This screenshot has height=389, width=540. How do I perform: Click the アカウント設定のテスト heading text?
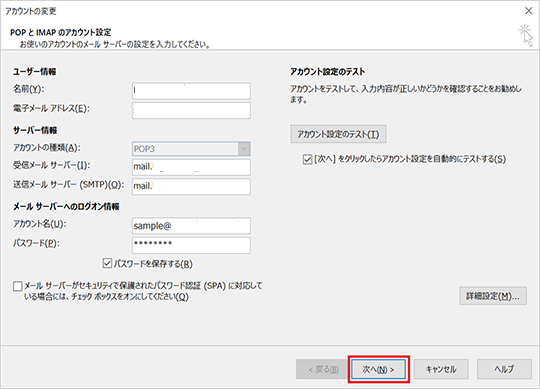(x=328, y=72)
